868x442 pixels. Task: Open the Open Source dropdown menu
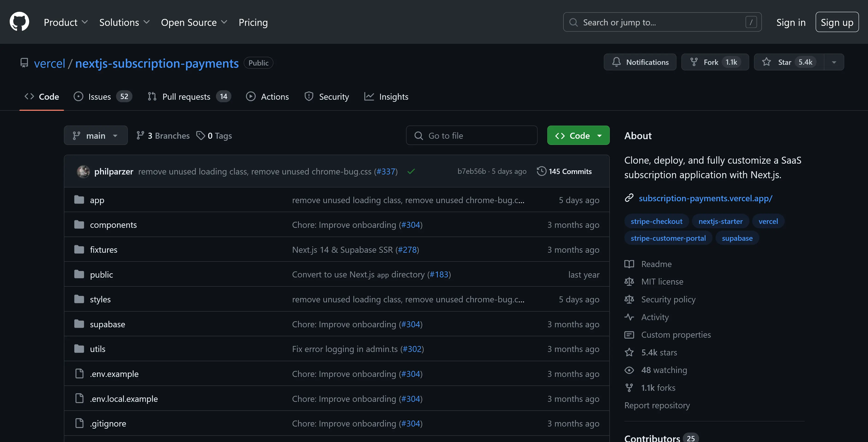(x=194, y=22)
